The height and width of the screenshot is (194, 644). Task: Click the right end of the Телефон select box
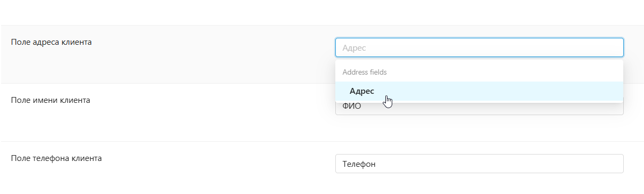(x=612, y=164)
